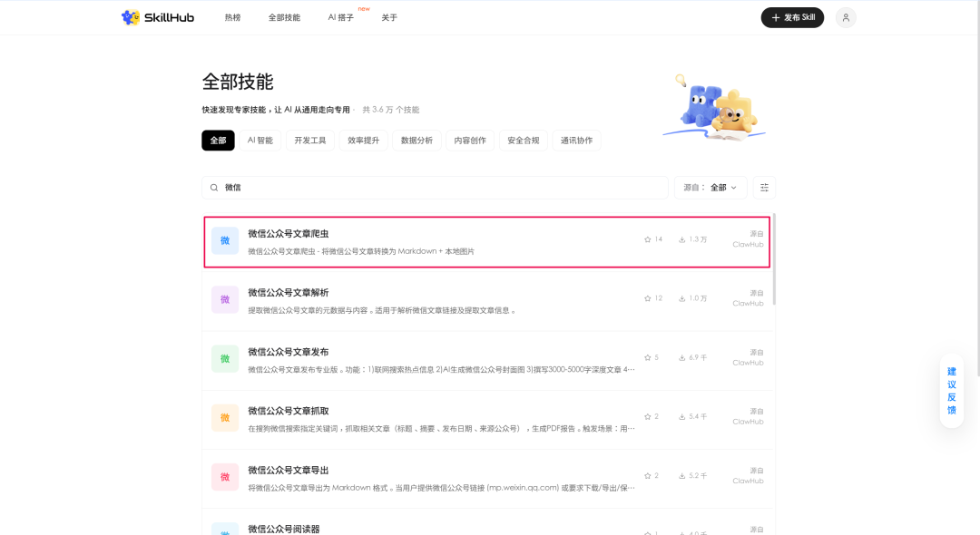Open 微信公众号文章解析 skill title
Viewport: 980px width, 535px height.
coord(289,293)
